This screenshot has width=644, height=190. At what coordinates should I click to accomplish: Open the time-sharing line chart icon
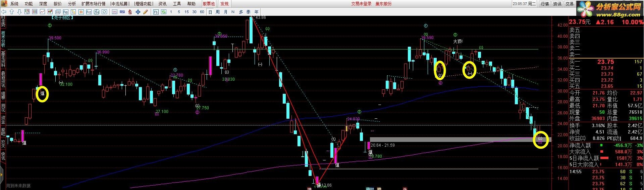pos(42,12)
